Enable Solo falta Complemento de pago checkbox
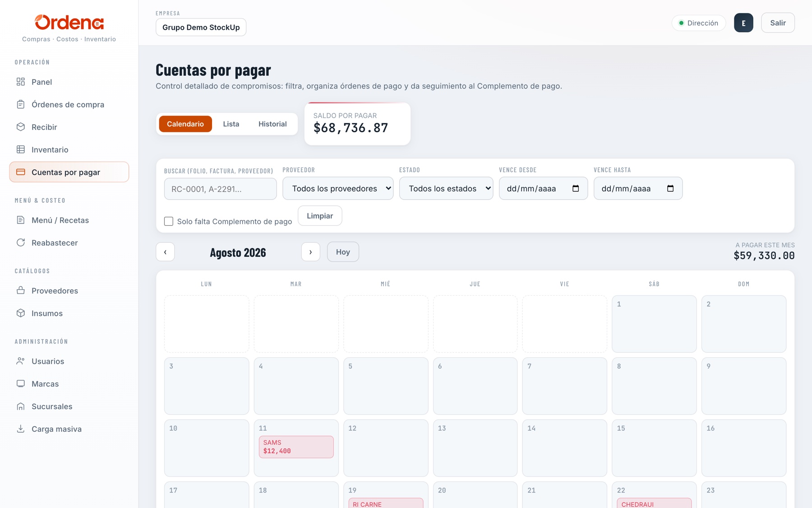Image resolution: width=812 pixels, height=508 pixels. (x=169, y=221)
